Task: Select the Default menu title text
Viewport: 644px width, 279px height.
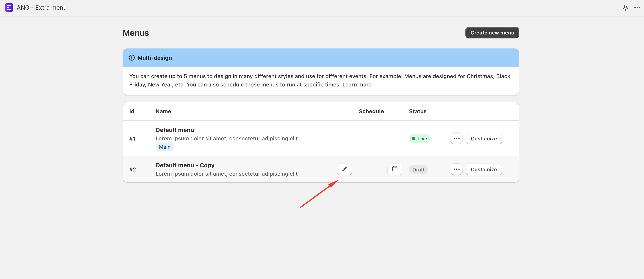Action: point(175,130)
